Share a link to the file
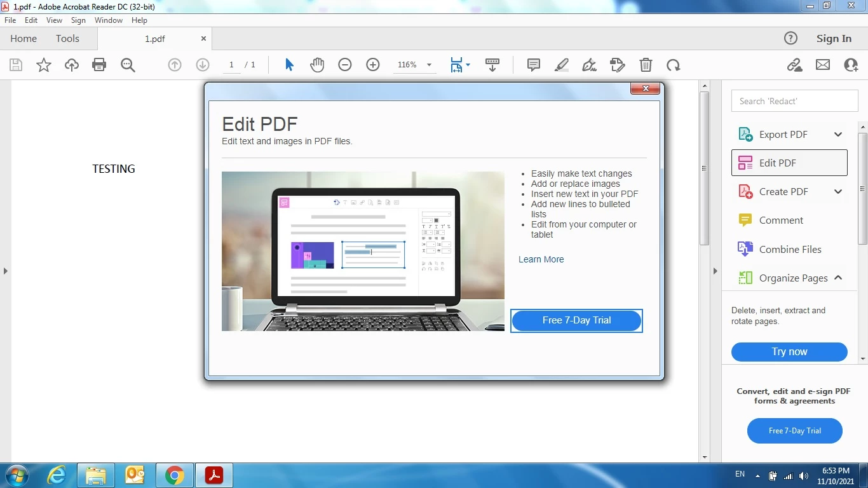 (x=794, y=65)
